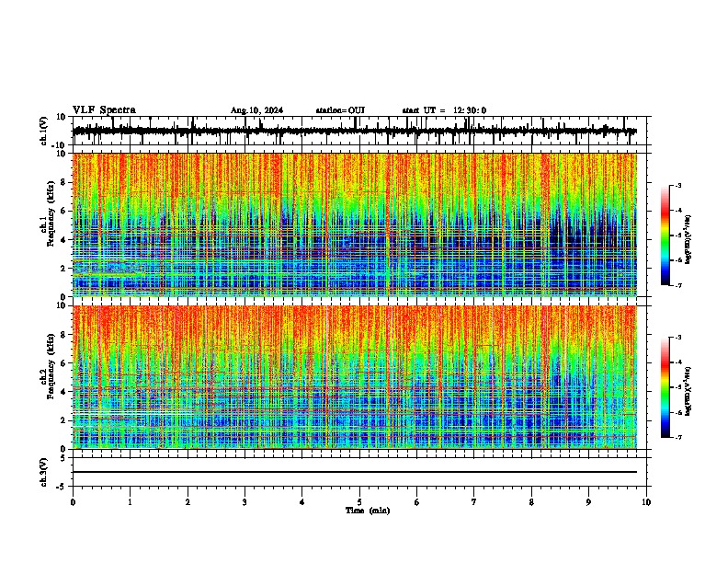Click the '8' tick on time axis
The image size is (728, 563).
coord(531,502)
